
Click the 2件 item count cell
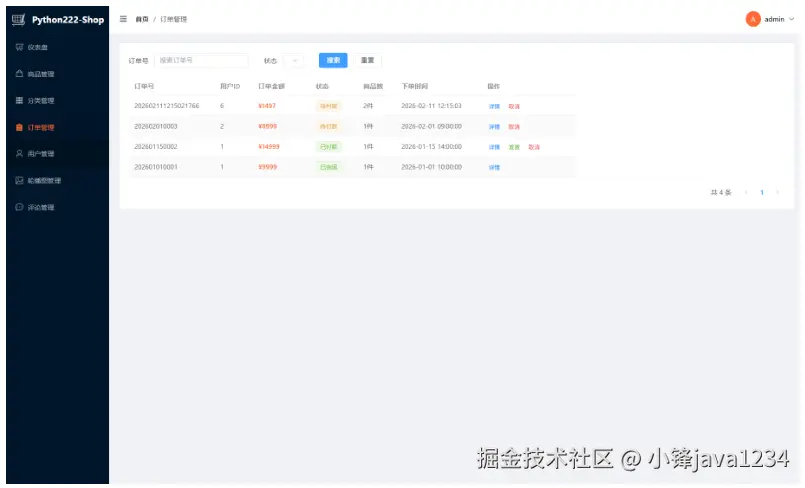[x=368, y=106]
